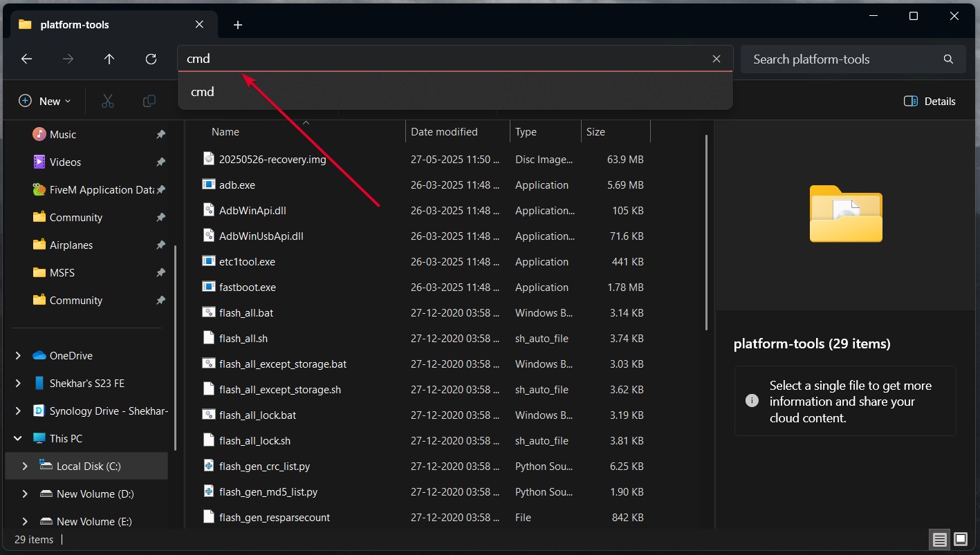Viewport: 980px width, 555px height.
Task: Expand the OneDrive tree node
Action: tap(18, 356)
